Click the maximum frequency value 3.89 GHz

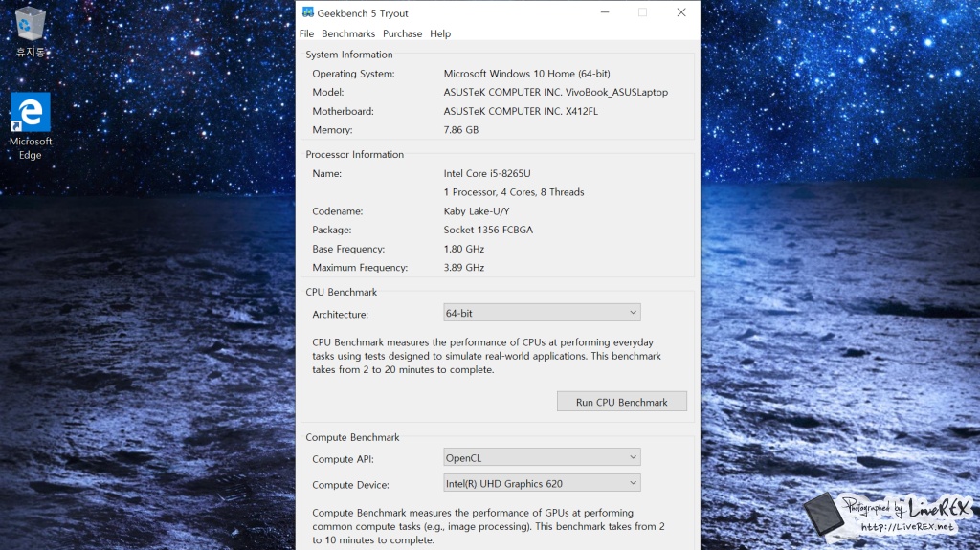pos(464,267)
